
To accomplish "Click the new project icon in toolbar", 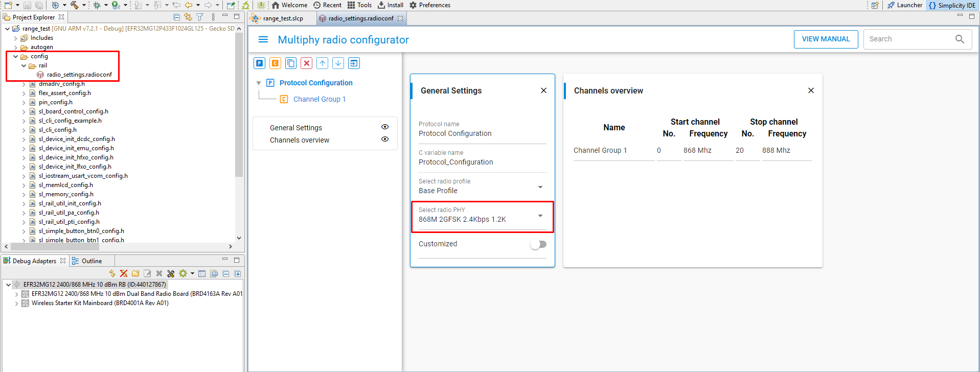I will point(8,5).
